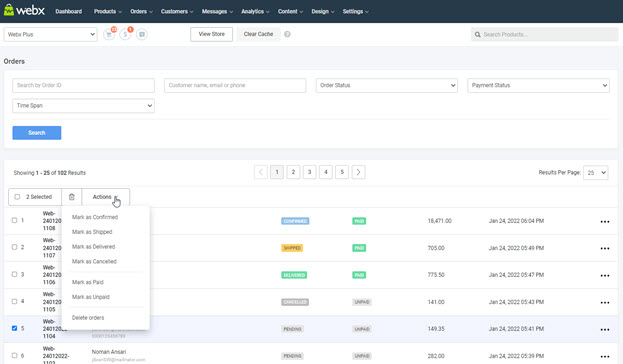Open the Webx Plus store selector
The height and width of the screenshot is (364, 623).
(x=50, y=35)
